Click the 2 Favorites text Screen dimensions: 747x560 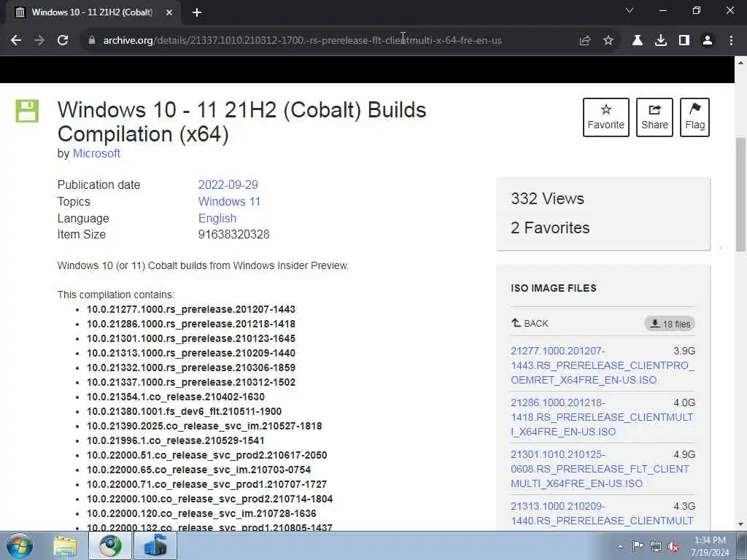pos(550,227)
